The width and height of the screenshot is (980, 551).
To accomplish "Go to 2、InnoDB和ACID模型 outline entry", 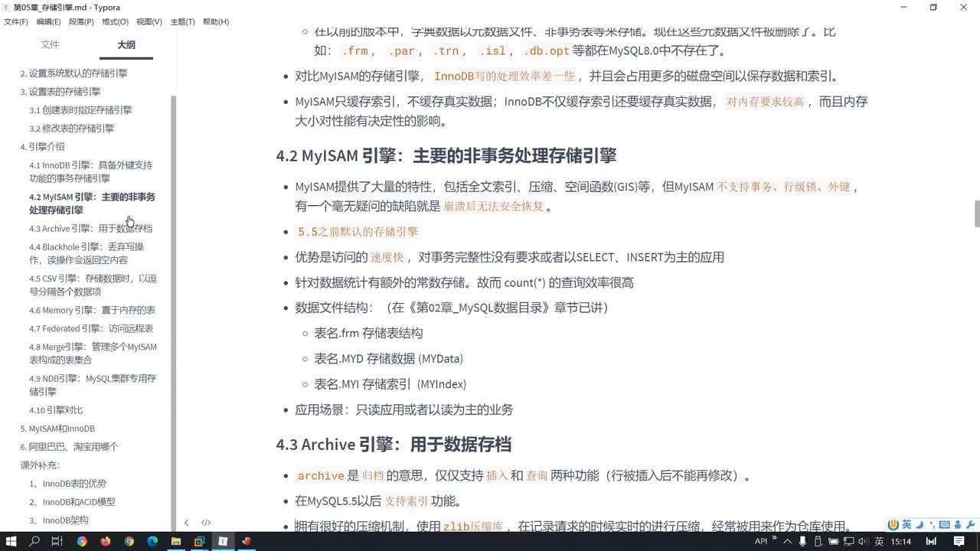I will (x=72, y=502).
